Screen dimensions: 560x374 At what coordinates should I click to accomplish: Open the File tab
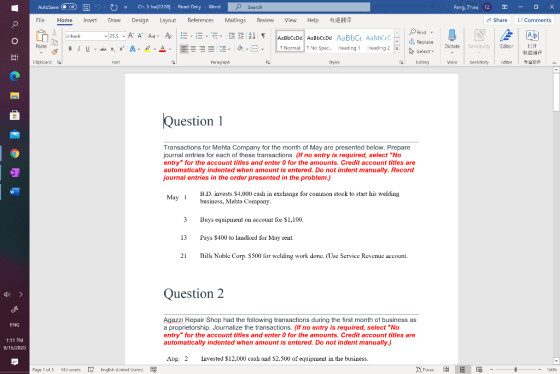pos(40,20)
